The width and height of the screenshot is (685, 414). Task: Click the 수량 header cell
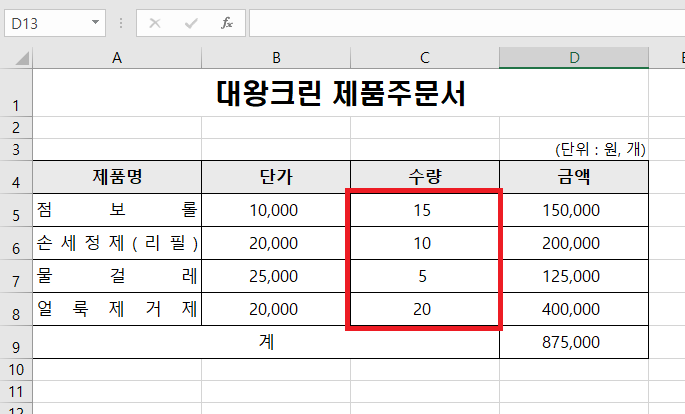pyautogui.click(x=425, y=177)
